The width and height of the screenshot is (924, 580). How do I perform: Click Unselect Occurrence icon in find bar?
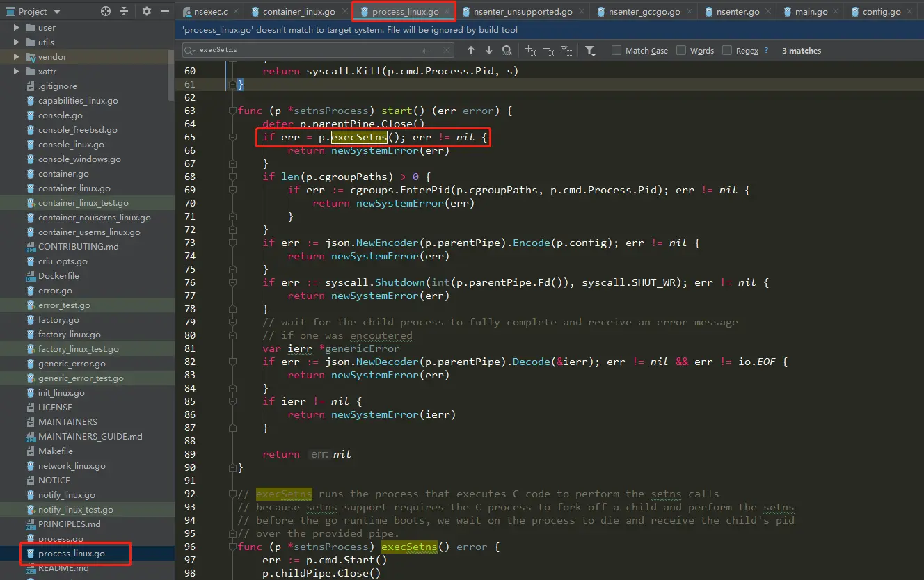(x=548, y=50)
